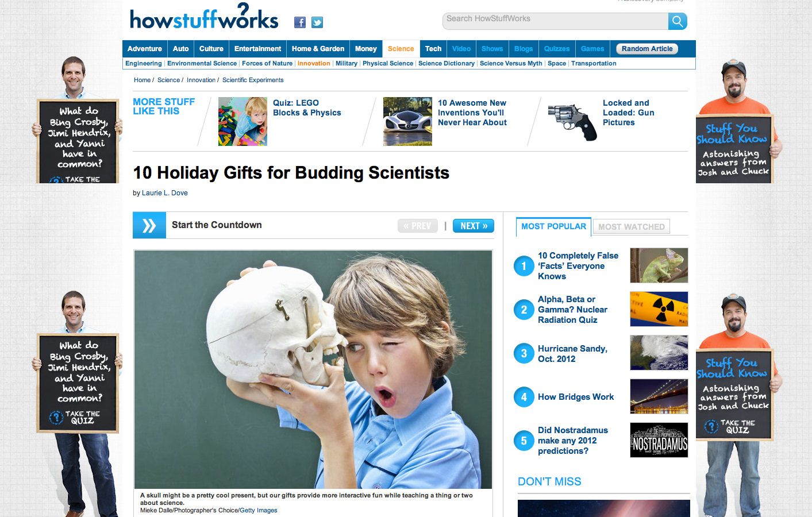Viewport: 812px width, 517px height.
Task: Click the chameleon thumbnail image
Action: (x=659, y=265)
